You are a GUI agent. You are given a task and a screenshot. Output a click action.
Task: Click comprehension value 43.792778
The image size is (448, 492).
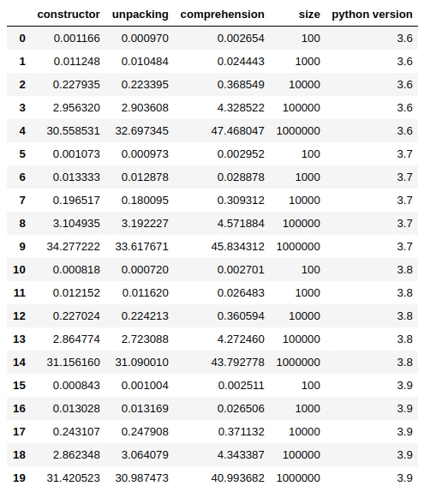[x=237, y=363]
